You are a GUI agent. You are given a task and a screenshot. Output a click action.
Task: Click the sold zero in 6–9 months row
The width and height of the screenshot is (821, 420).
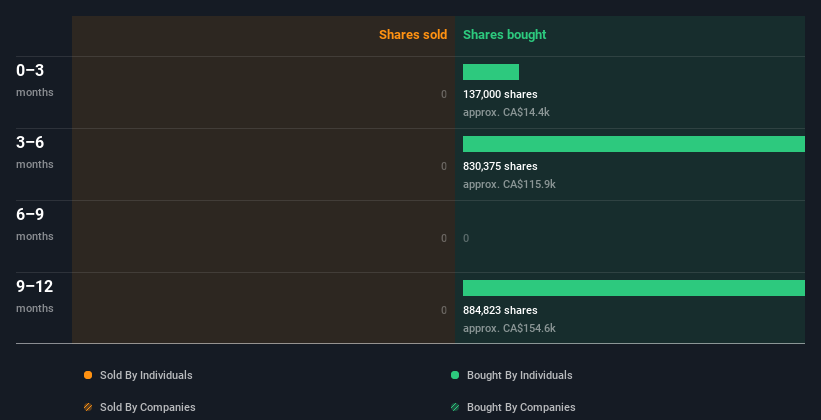click(x=444, y=238)
